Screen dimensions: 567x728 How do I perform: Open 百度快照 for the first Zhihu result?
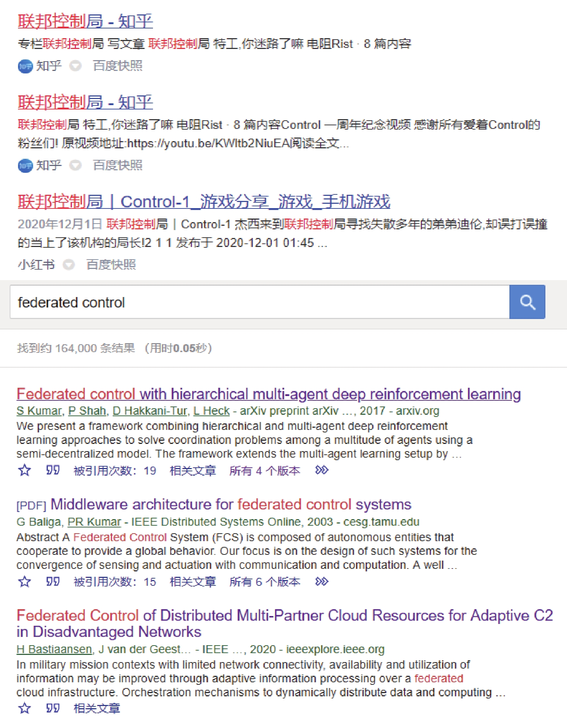(x=118, y=66)
